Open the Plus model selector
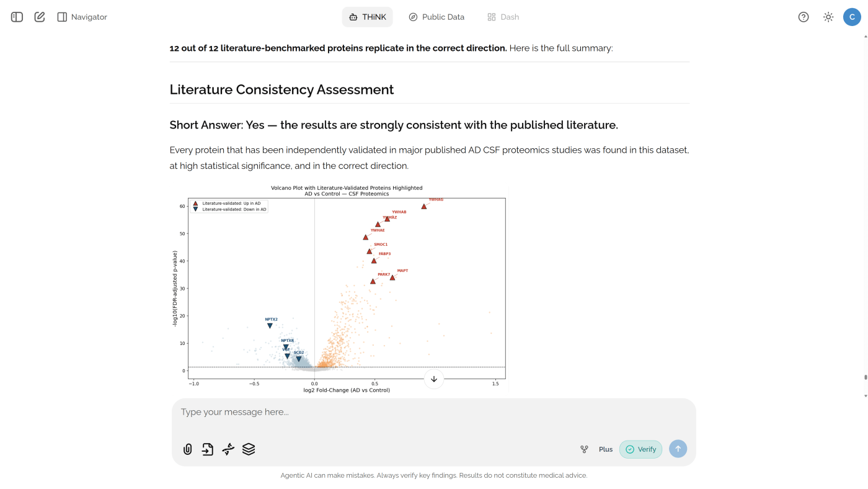The height and width of the screenshot is (489, 868). click(605, 449)
